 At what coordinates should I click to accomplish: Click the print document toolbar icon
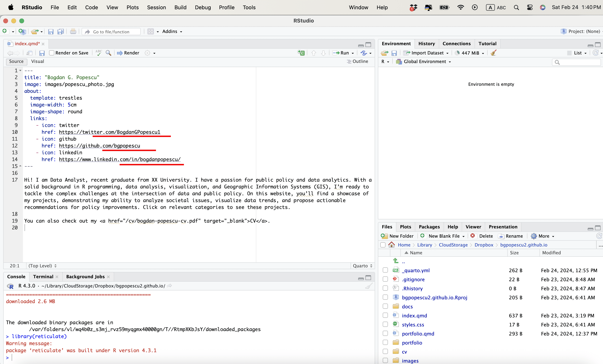[x=73, y=32]
